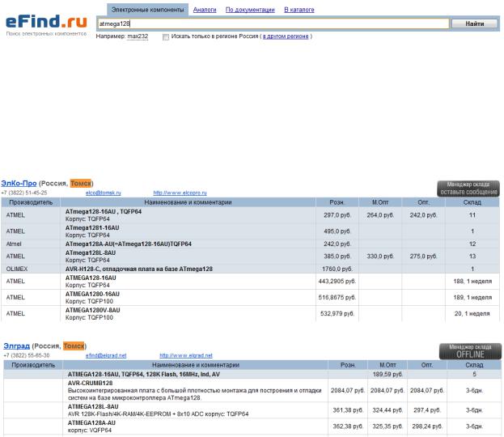This screenshot has height=437, width=504.
Task: Click the 443,2905 руб. price cell
Action: pos(337,282)
